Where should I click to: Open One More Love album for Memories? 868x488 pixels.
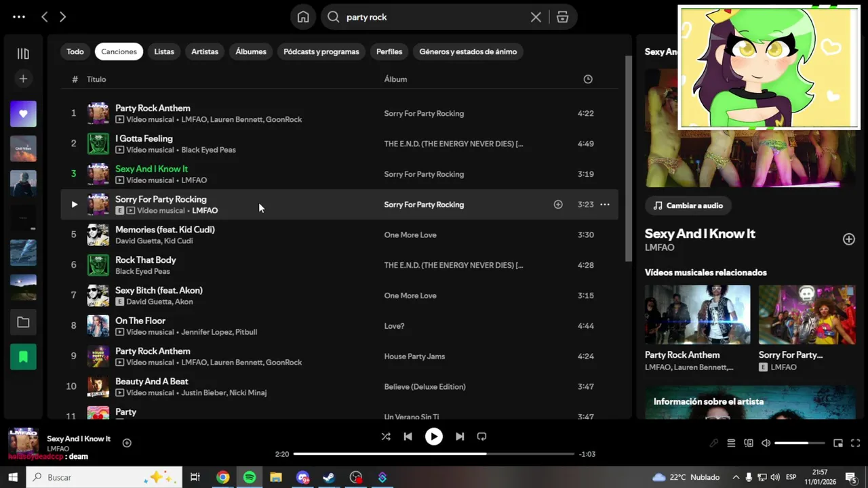pyautogui.click(x=410, y=235)
